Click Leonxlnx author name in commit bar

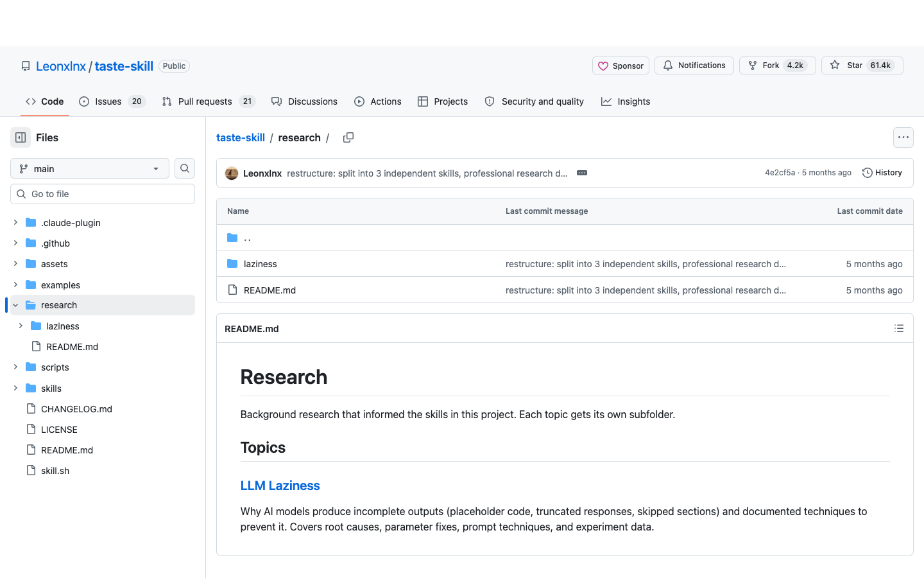point(262,173)
